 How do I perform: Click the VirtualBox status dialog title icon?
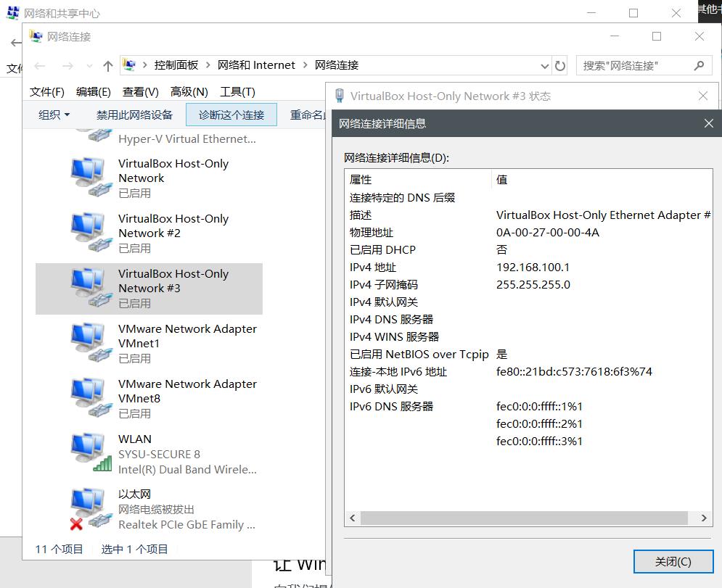340,95
